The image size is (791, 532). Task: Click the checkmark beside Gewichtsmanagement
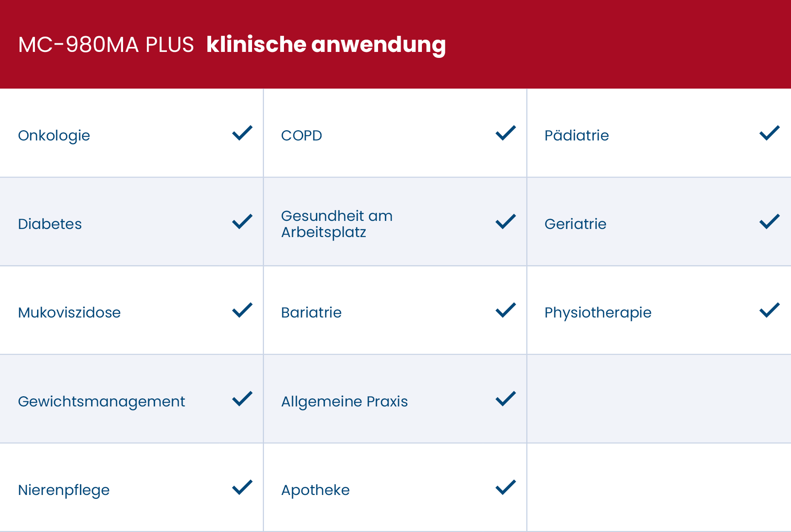[x=242, y=399]
